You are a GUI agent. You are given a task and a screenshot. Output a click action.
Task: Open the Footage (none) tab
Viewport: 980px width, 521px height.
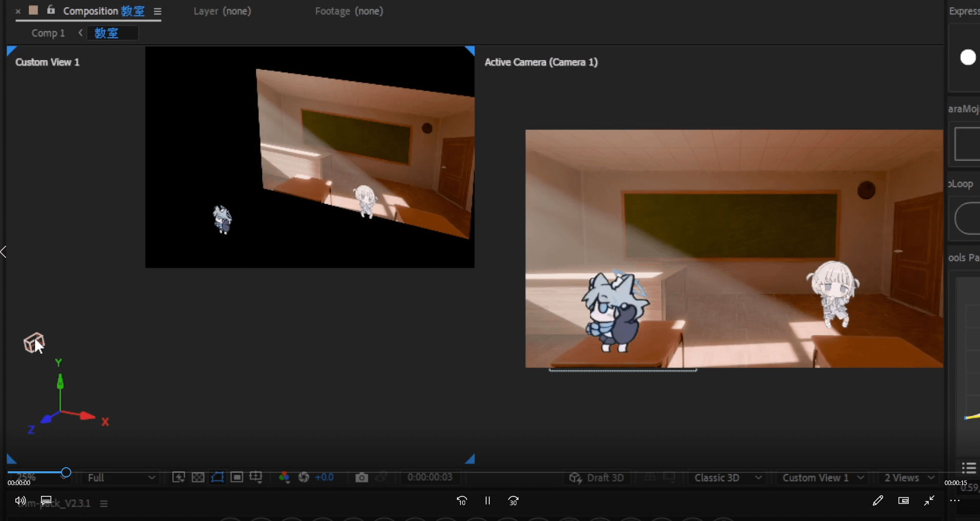[349, 11]
